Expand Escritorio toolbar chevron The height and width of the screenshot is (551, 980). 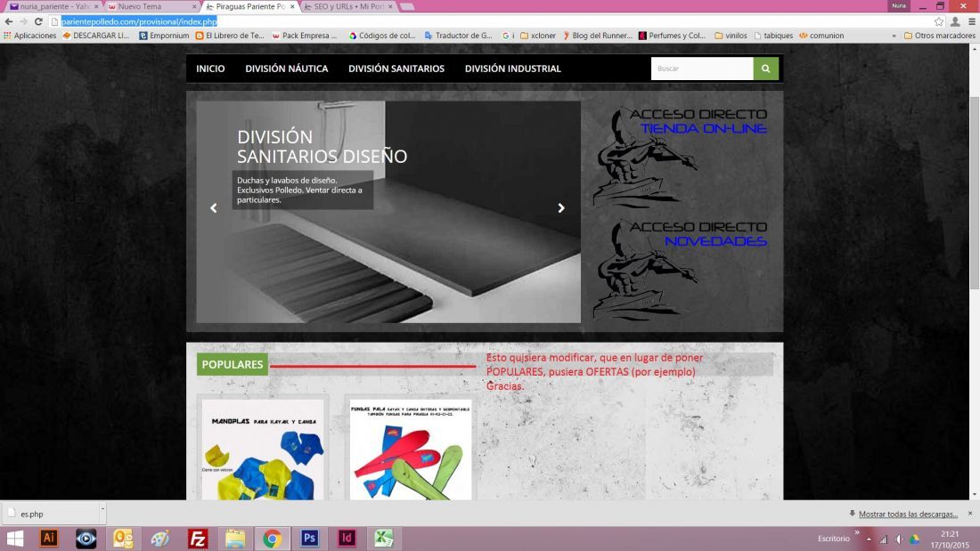[x=857, y=533]
